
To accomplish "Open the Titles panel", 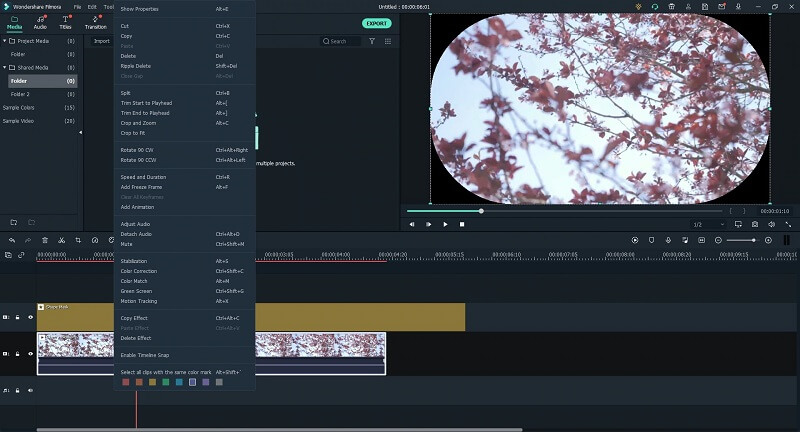I will pyautogui.click(x=66, y=22).
